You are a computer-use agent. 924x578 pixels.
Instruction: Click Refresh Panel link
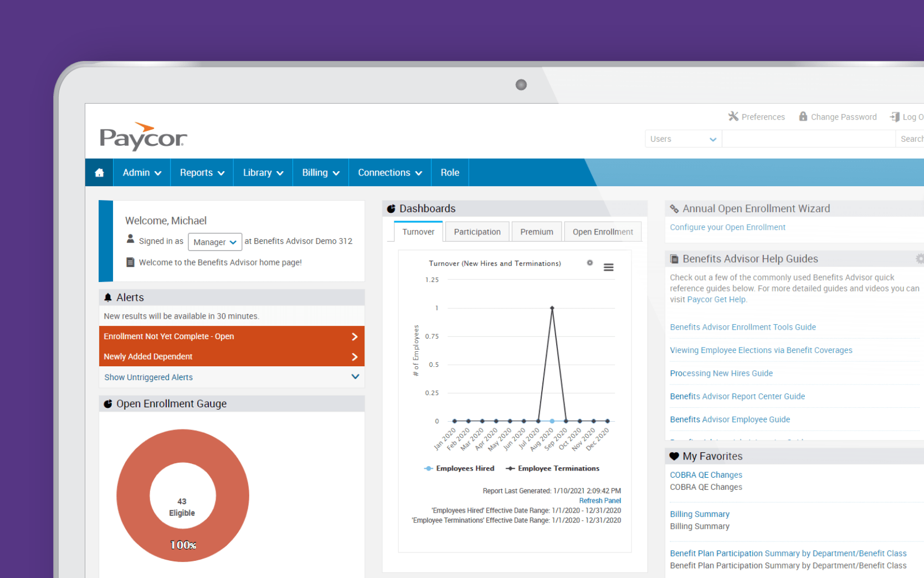pyautogui.click(x=600, y=501)
